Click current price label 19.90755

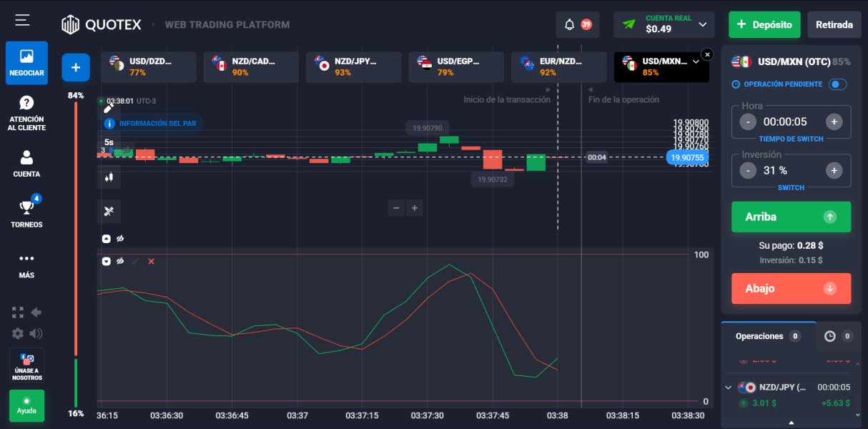687,157
